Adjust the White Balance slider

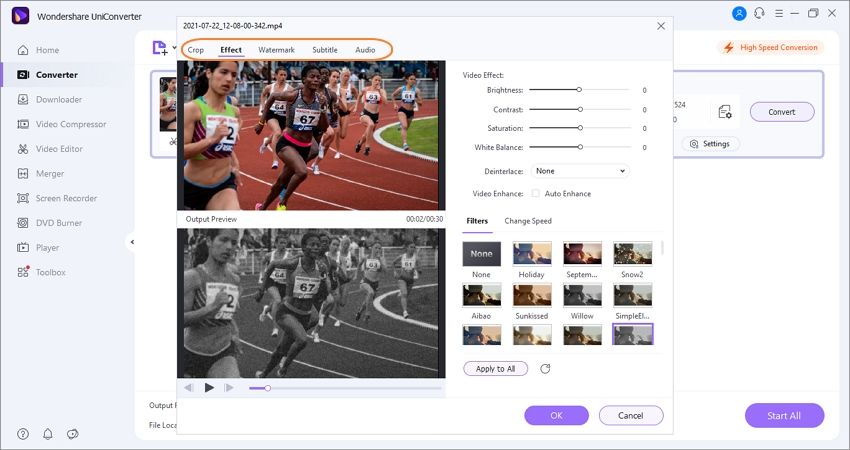point(580,147)
